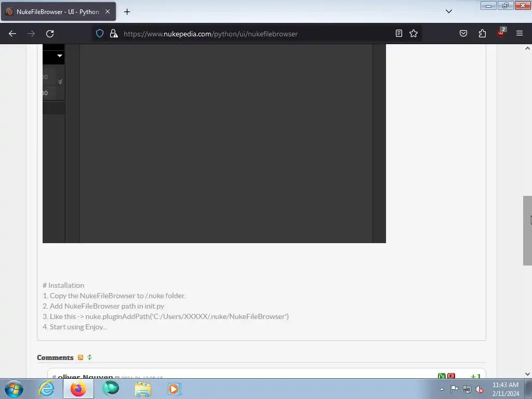This screenshot has width=532, height=399.
Task: Open the Action Center flag icon
Action: point(454,389)
